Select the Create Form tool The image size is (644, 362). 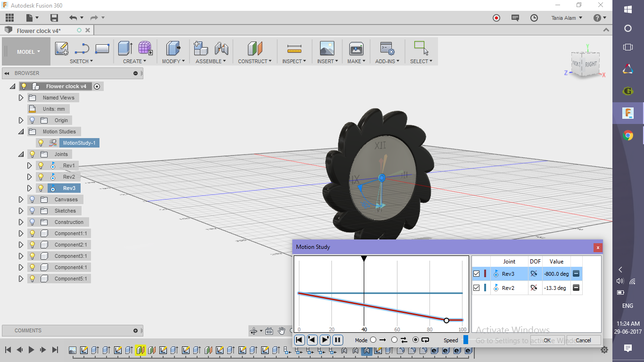145,49
